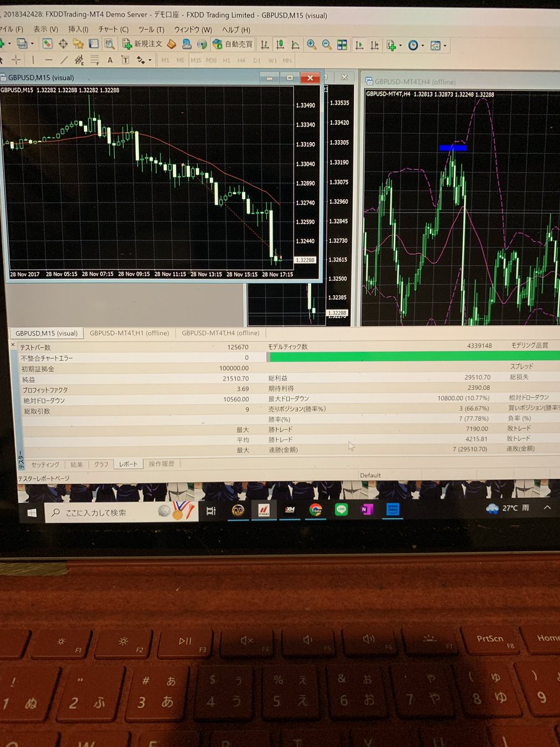Select the D1 timeframe button
The width and height of the screenshot is (560, 747).
257,60
